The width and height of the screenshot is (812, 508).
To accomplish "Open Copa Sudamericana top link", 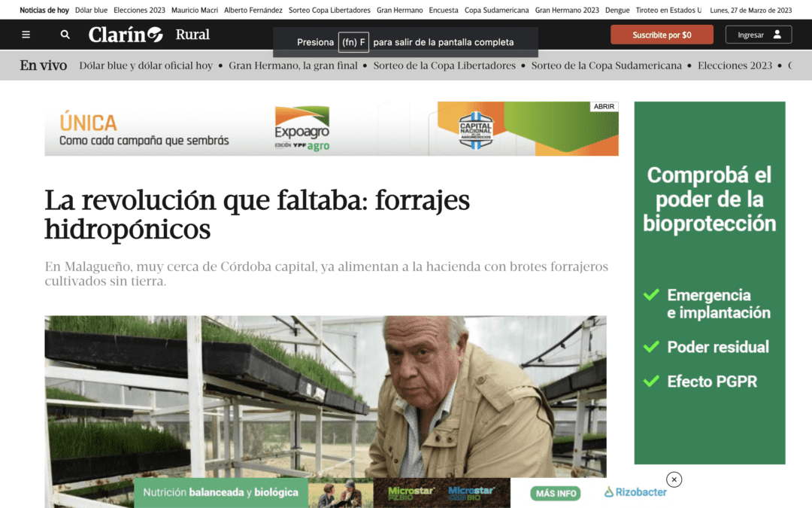I will point(497,10).
